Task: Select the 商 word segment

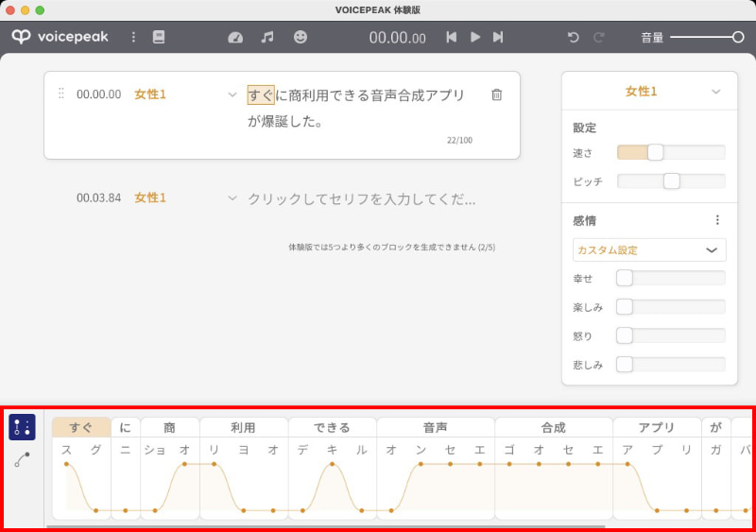Action: coord(170,428)
